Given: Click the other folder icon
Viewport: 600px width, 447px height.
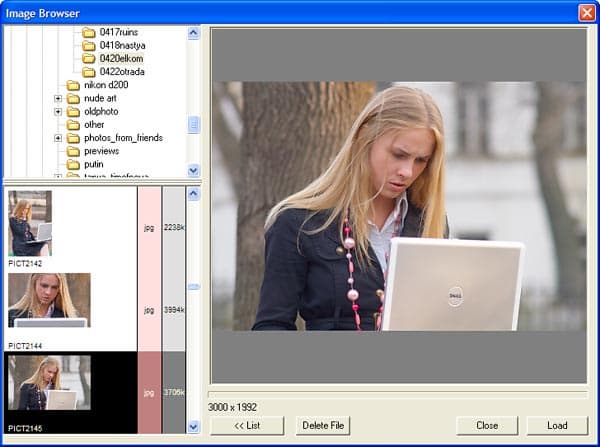Looking at the screenshot, I should 73,125.
